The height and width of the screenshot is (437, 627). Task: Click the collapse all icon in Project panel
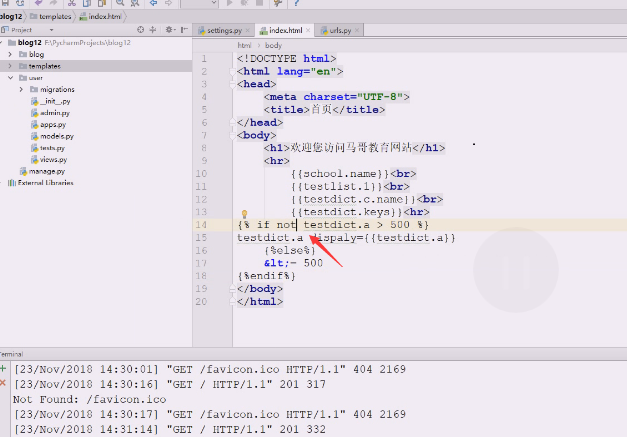click(x=153, y=30)
